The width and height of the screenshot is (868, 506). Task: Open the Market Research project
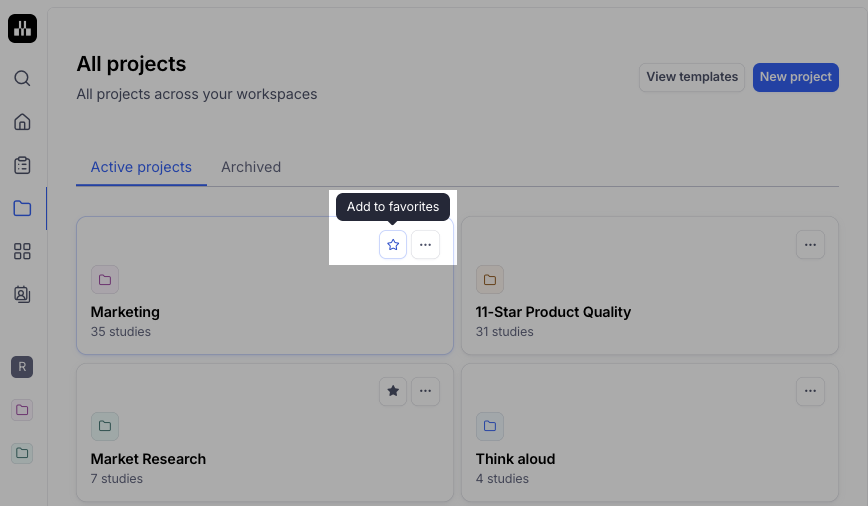click(148, 459)
